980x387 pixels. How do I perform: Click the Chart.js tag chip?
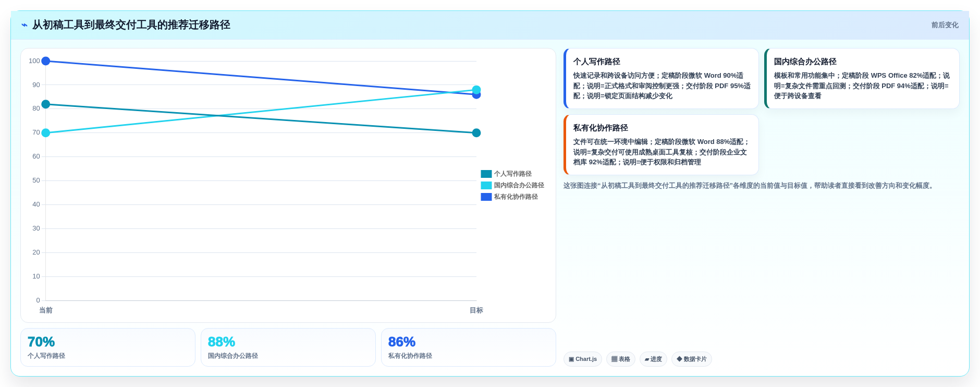pos(583,359)
